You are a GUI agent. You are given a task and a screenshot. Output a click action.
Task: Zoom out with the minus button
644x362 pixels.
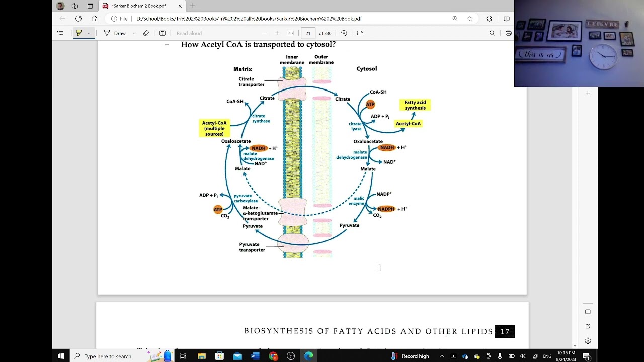point(264,33)
